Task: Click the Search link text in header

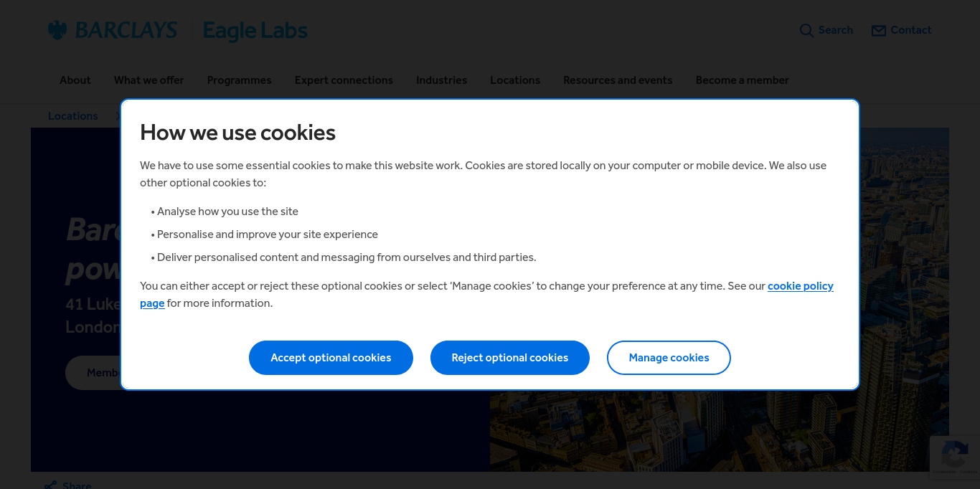Action: (836, 30)
